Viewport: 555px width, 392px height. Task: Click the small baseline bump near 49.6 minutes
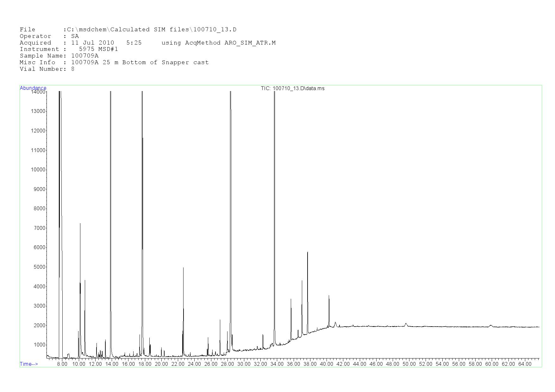406,323
